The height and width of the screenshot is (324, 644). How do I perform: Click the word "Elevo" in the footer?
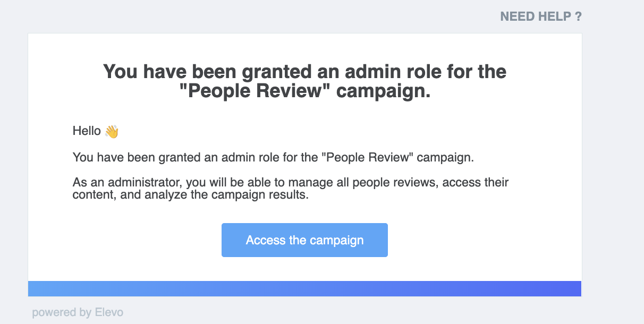pos(109,312)
